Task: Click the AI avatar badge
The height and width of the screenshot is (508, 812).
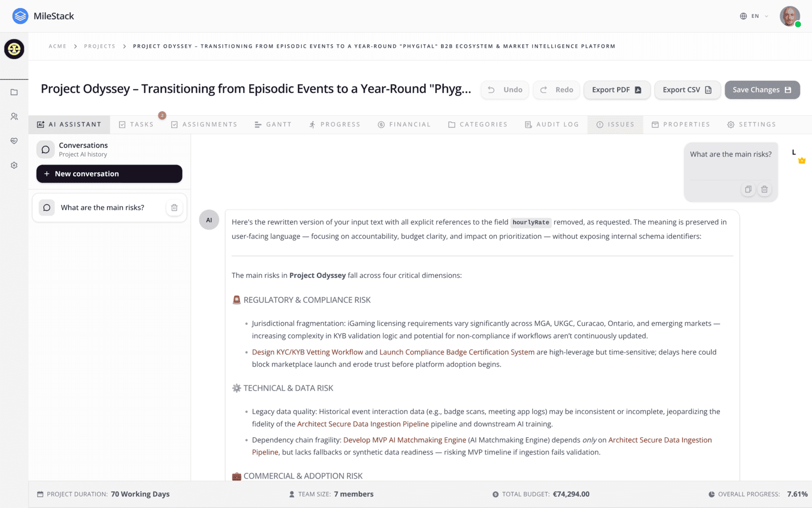Action: pyautogui.click(x=209, y=220)
